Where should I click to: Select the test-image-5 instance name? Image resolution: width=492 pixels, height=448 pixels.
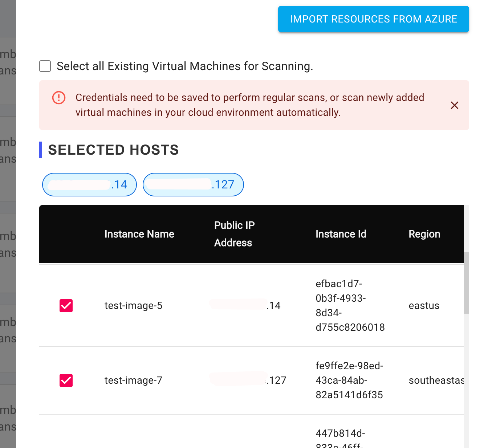coord(133,306)
